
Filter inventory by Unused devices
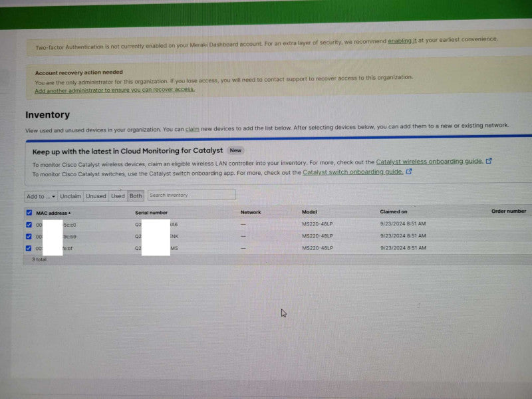[x=96, y=196]
